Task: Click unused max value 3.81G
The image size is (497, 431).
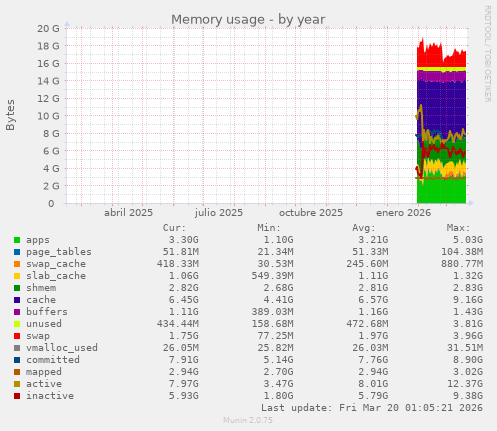Action: [468, 324]
